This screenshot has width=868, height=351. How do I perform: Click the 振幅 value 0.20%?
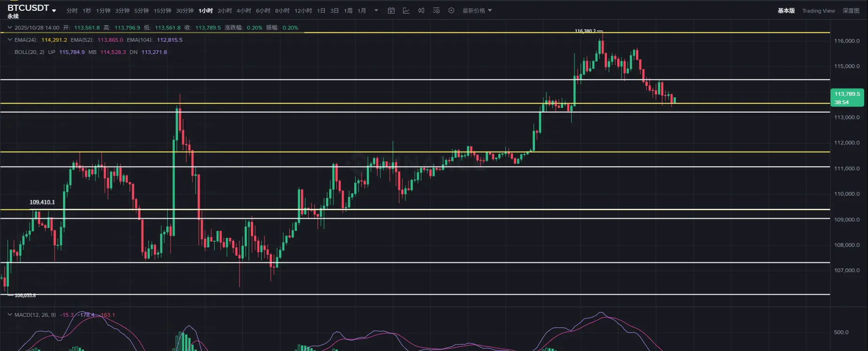point(290,28)
